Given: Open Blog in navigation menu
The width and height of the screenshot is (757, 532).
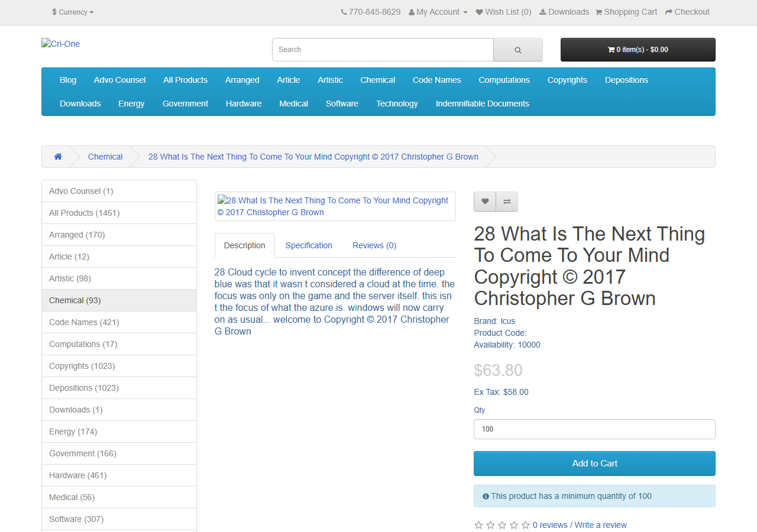Looking at the screenshot, I should [68, 80].
